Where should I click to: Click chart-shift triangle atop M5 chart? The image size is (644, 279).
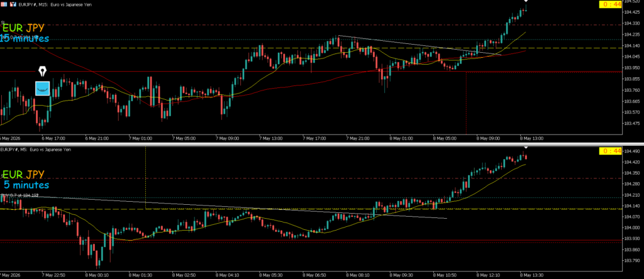tap(526, 147)
